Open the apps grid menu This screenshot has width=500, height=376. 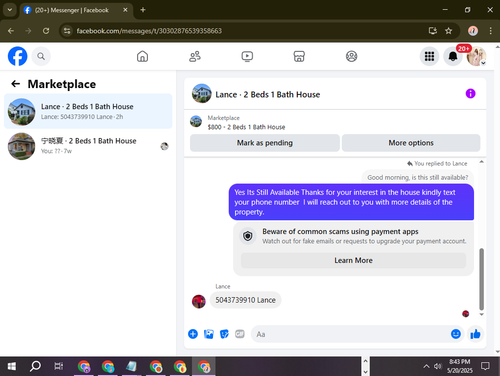(429, 56)
